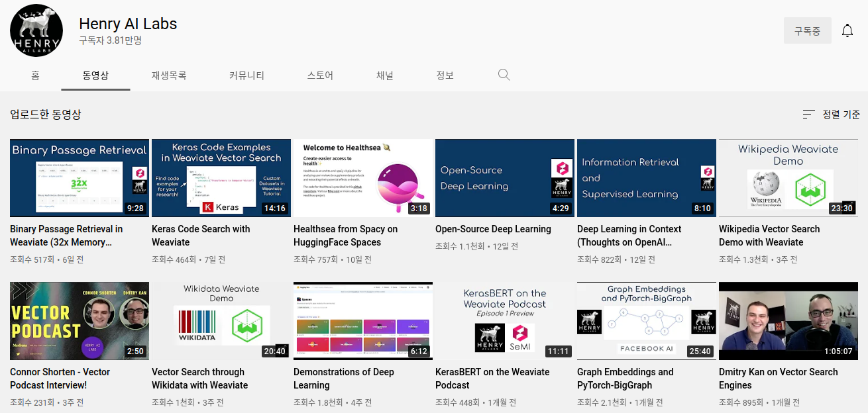
Task: Open the 정보 tab
Action: 445,75
